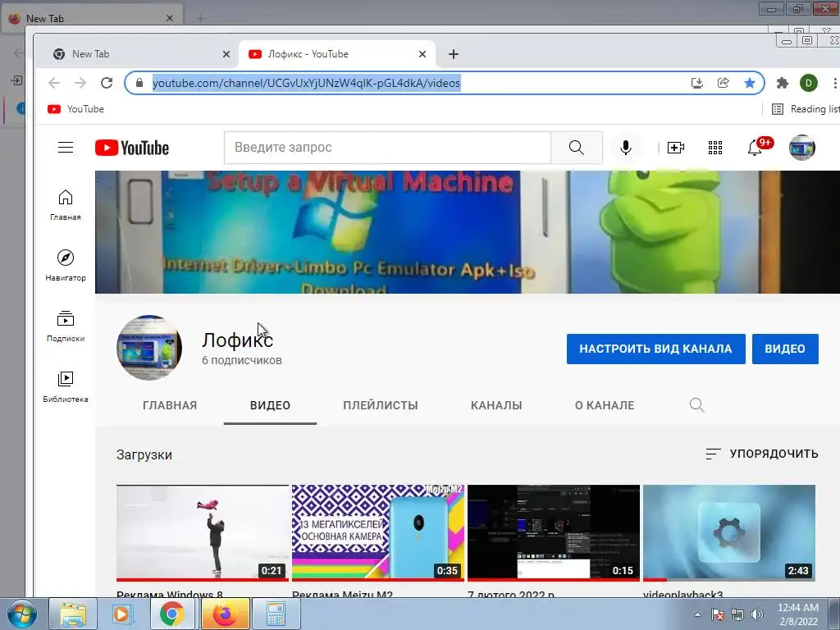Select the ВИДЕО channel tab
The height and width of the screenshot is (630, 840).
(270, 405)
